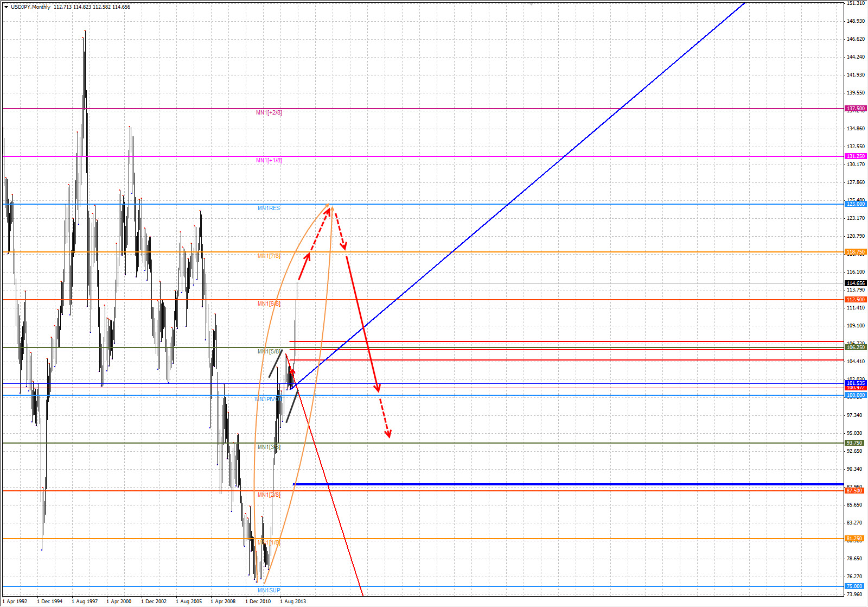Click the black 114.656 current price tag
This screenshot has width=868, height=607.
coord(856,283)
